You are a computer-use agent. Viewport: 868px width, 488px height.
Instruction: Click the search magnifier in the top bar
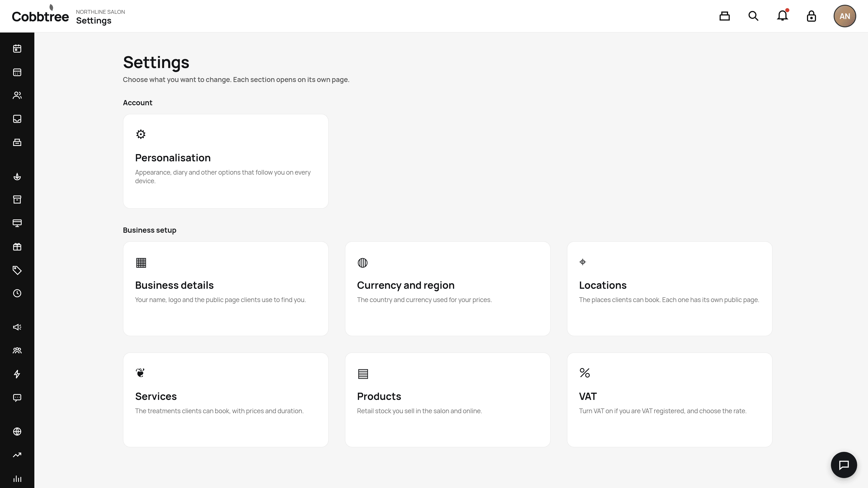click(753, 16)
